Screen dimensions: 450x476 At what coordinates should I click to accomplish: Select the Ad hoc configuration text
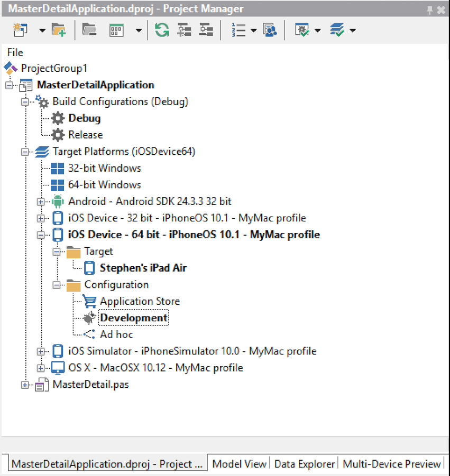[x=116, y=334]
